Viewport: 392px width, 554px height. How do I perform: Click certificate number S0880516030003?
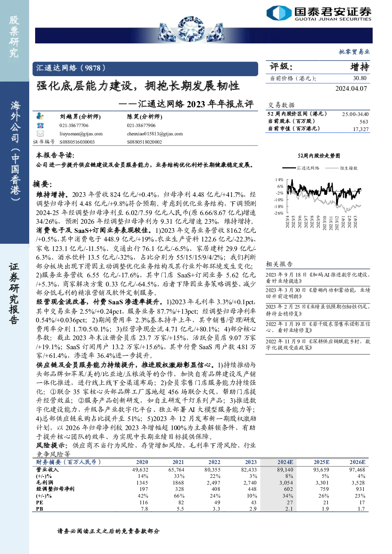point(77,142)
